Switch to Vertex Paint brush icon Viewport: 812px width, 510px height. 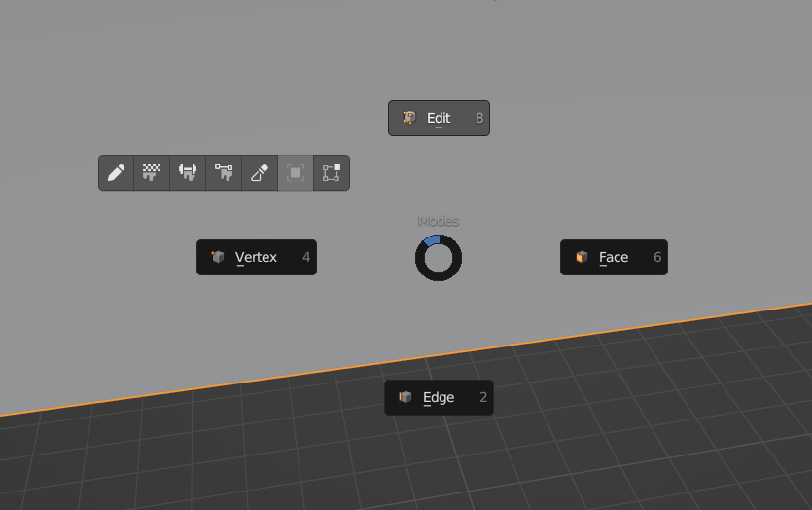224,172
